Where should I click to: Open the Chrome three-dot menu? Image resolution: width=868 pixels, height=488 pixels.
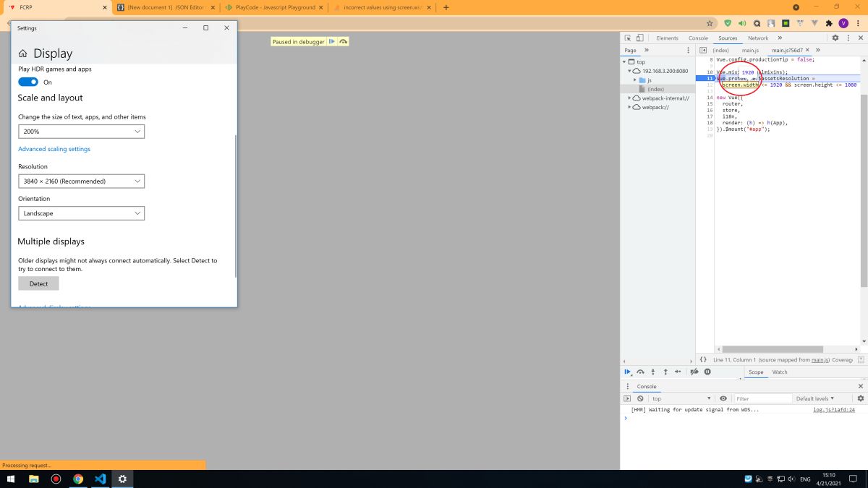coord(858,23)
